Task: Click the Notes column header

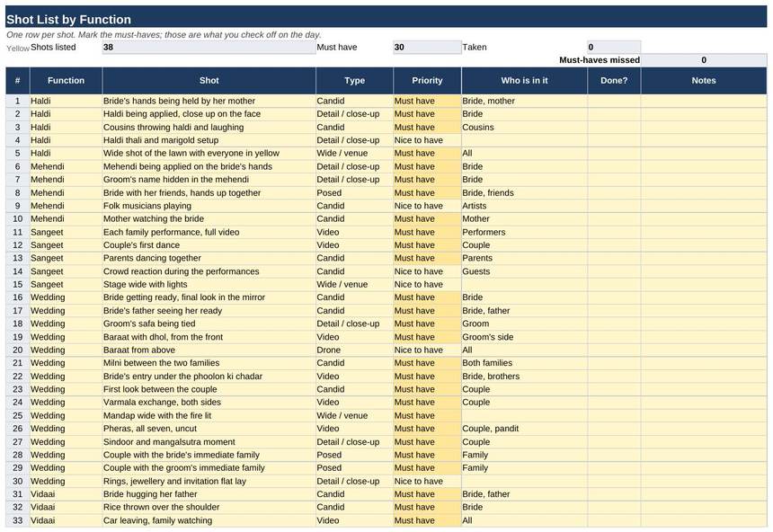Action: (704, 80)
